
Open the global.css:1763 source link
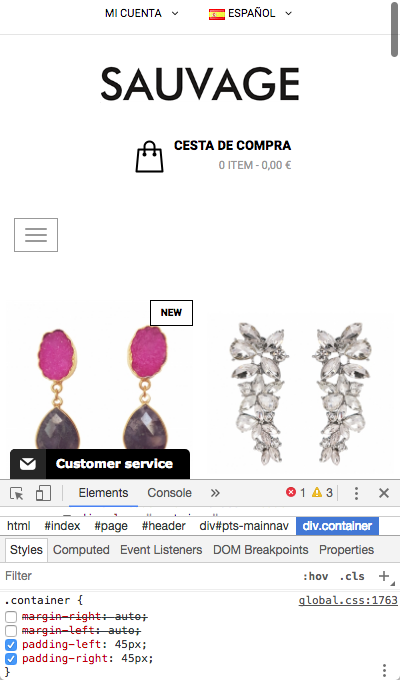click(348, 600)
